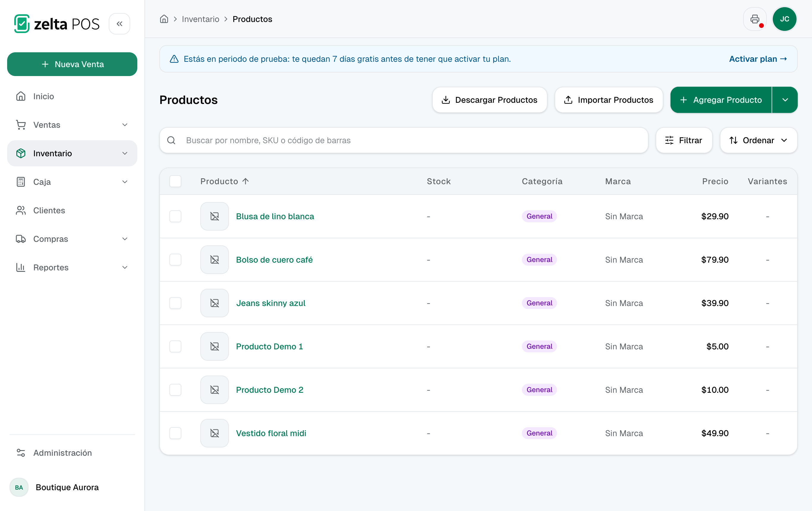Click Descargar Productos button
812x511 pixels.
pyautogui.click(x=490, y=100)
